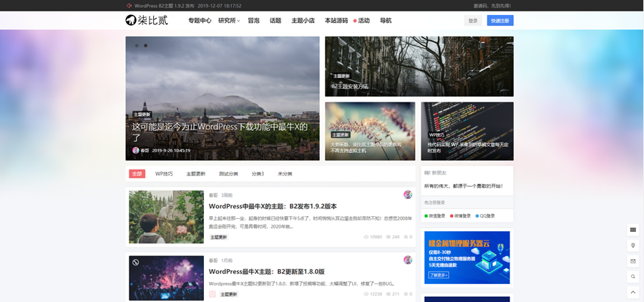
Task: Select the 测试分类 category tab
Action: pyautogui.click(x=228, y=174)
